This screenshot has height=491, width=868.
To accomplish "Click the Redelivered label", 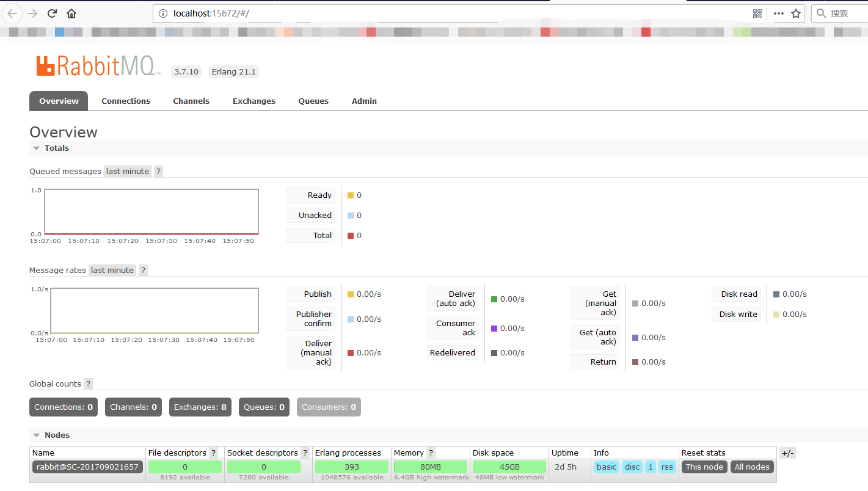I will pyautogui.click(x=453, y=353).
